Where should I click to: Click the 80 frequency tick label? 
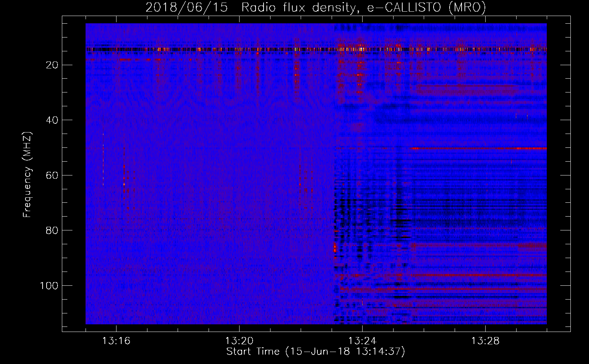[52, 230]
